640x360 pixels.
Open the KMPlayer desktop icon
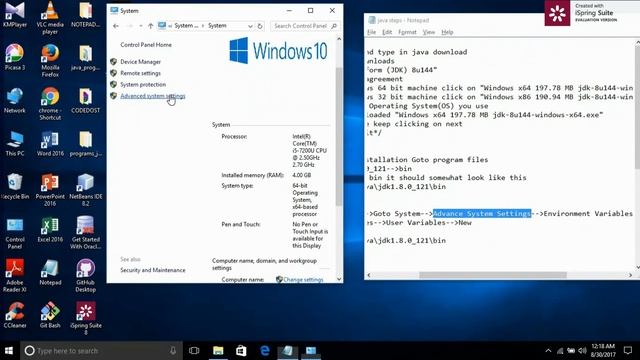(x=15, y=15)
